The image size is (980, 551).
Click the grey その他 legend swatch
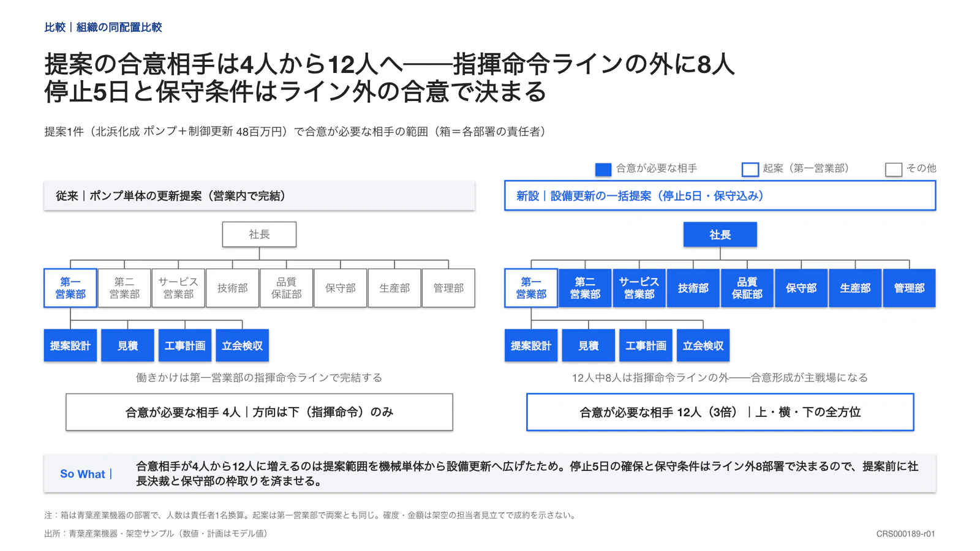click(x=894, y=170)
